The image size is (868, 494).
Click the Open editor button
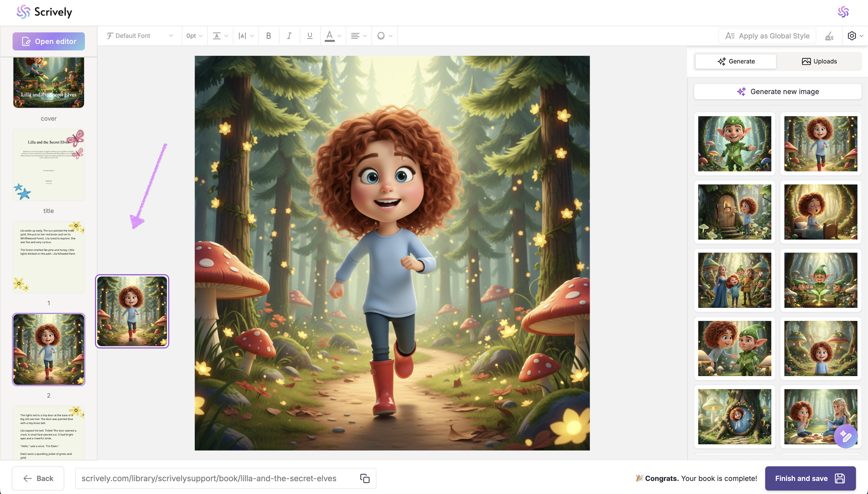click(49, 41)
